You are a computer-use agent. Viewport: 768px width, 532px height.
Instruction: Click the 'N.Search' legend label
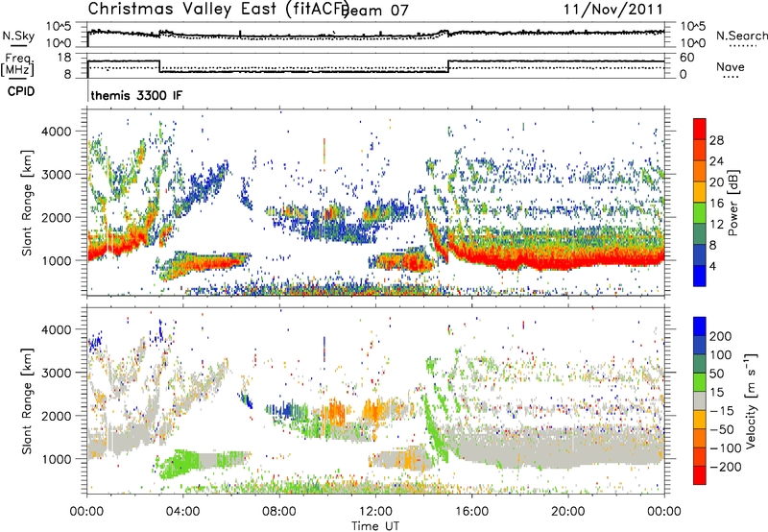[741, 36]
